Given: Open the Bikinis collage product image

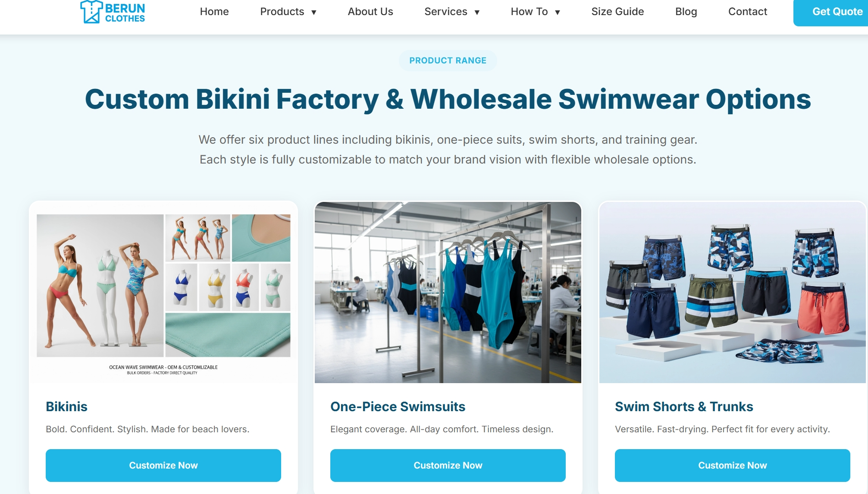Looking at the screenshot, I should [163, 293].
